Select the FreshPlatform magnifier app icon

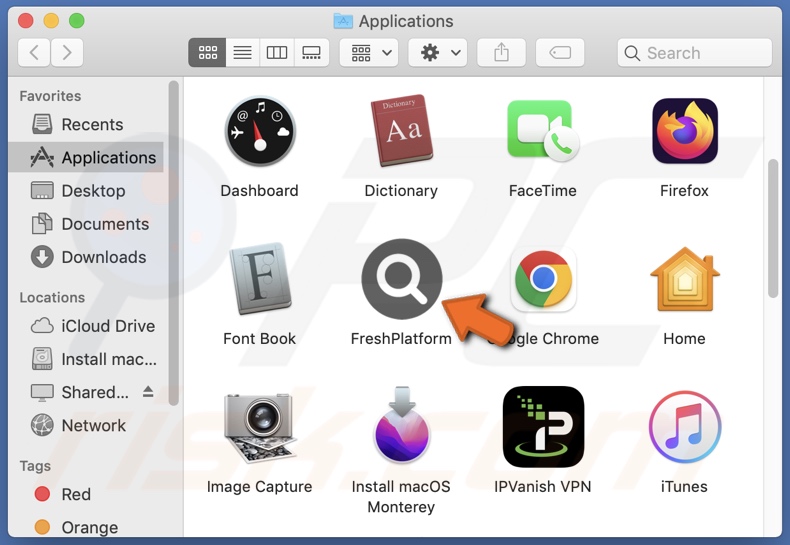pos(402,279)
